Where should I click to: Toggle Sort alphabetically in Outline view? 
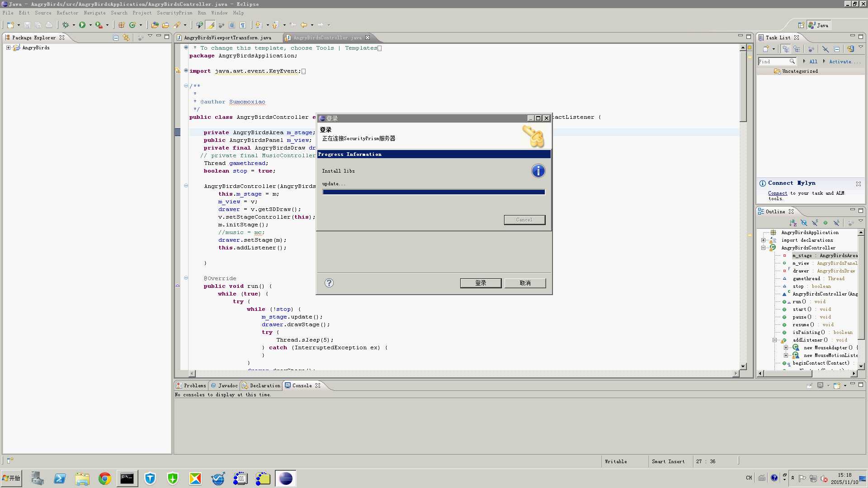point(793,223)
